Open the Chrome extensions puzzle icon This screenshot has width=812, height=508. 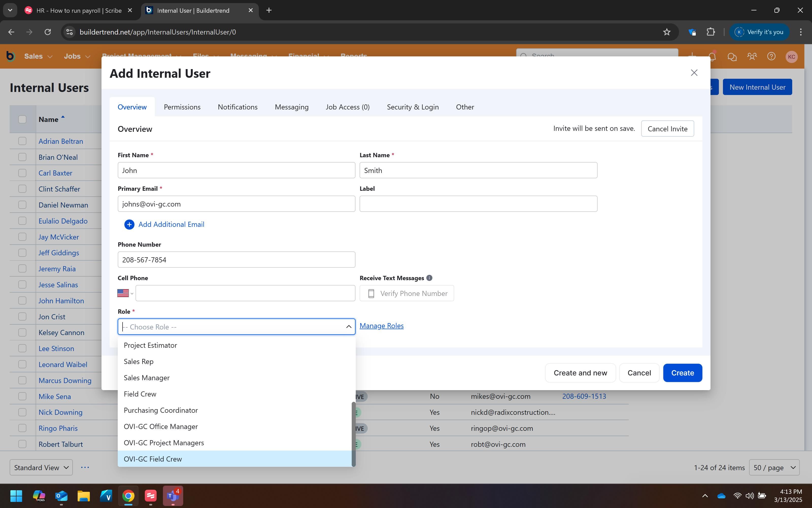[711, 32]
